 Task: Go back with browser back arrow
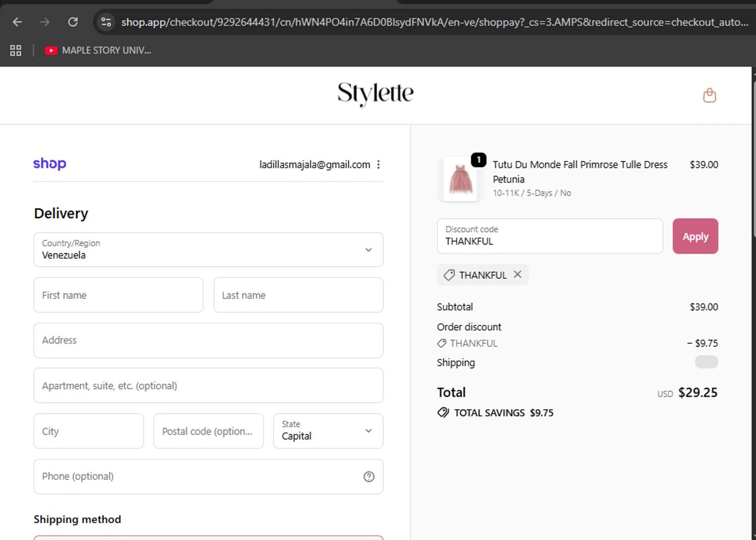pyautogui.click(x=18, y=22)
